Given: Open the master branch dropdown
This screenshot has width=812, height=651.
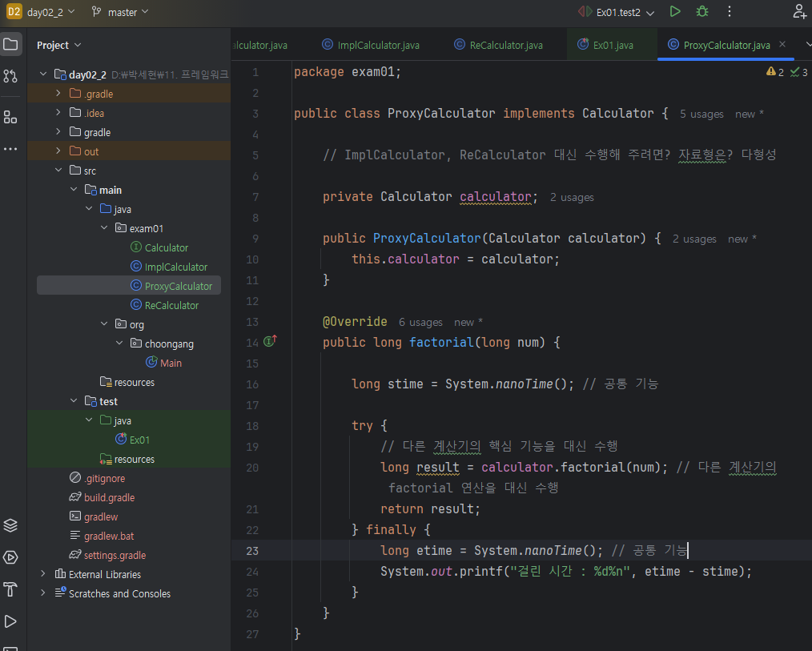Looking at the screenshot, I should coord(121,12).
